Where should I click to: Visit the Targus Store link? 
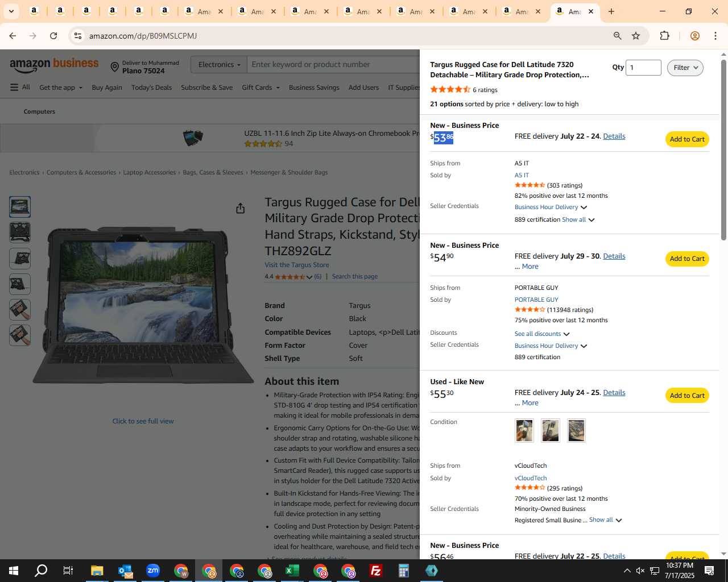[297, 265]
